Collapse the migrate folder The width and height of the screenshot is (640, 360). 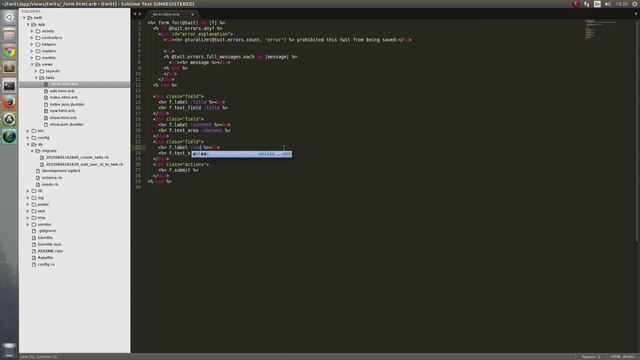(x=32, y=151)
